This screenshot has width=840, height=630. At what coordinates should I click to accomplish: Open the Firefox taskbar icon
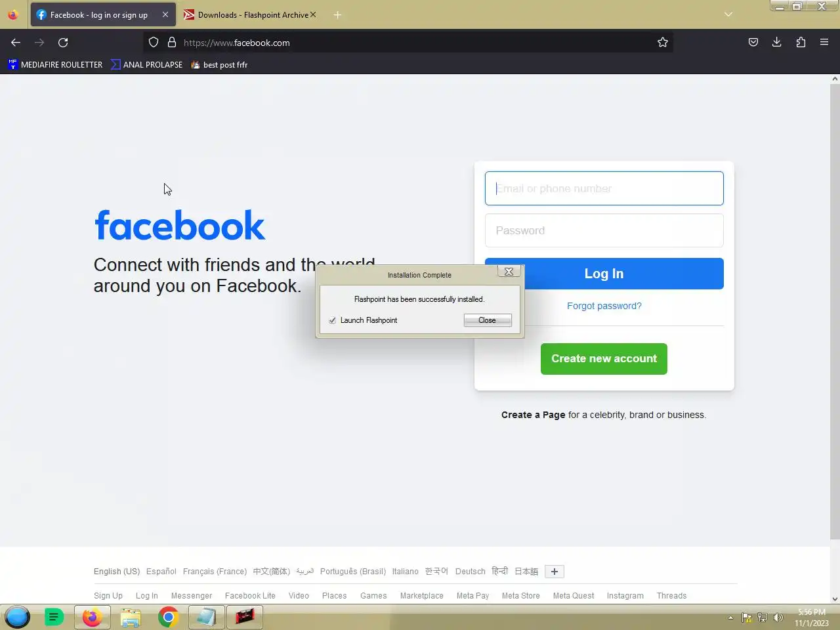click(93, 617)
